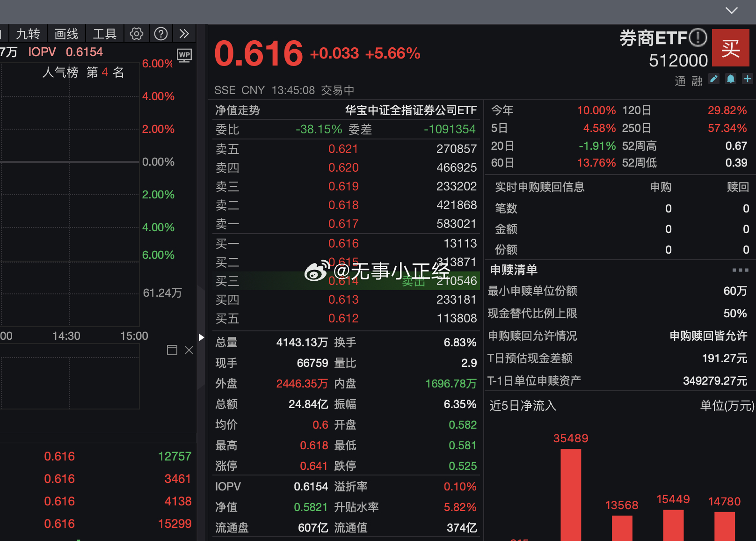Click the 15449 net inflow bar
Viewport: 756px width, 541px height.
click(x=673, y=526)
